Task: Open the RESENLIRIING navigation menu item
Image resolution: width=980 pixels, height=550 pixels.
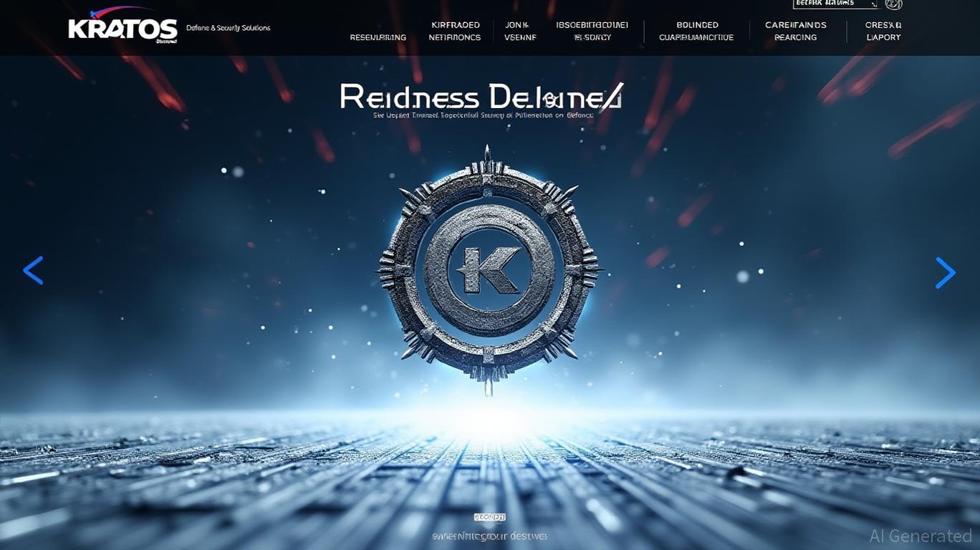Action: pyautogui.click(x=378, y=37)
